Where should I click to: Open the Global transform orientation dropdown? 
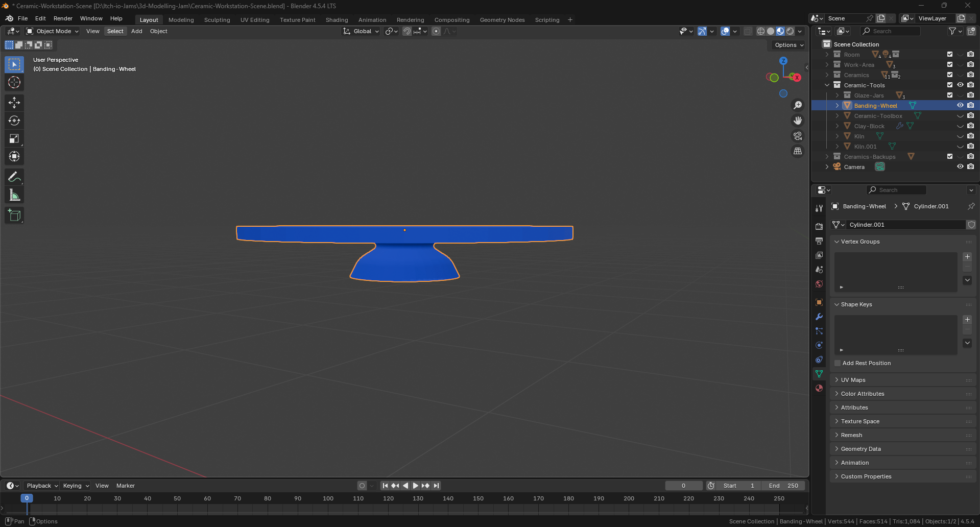pos(361,31)
